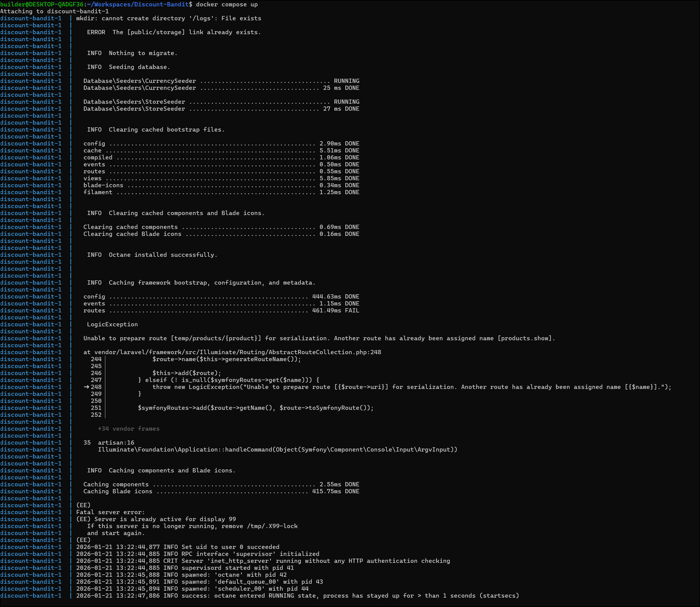The image size is (700, 607).
Task: Click the 'docker compose up' command text
Action: [x=226, y=5]
